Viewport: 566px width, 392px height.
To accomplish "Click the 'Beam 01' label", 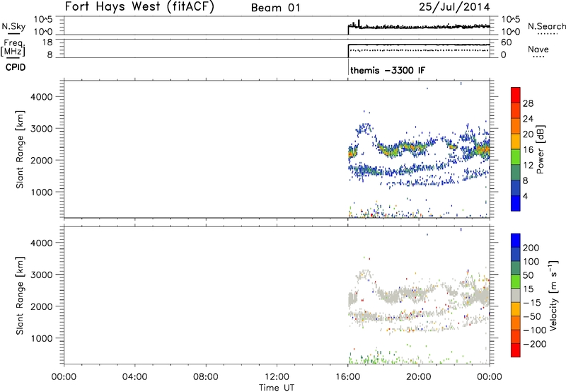I will (x=275, y=8).
